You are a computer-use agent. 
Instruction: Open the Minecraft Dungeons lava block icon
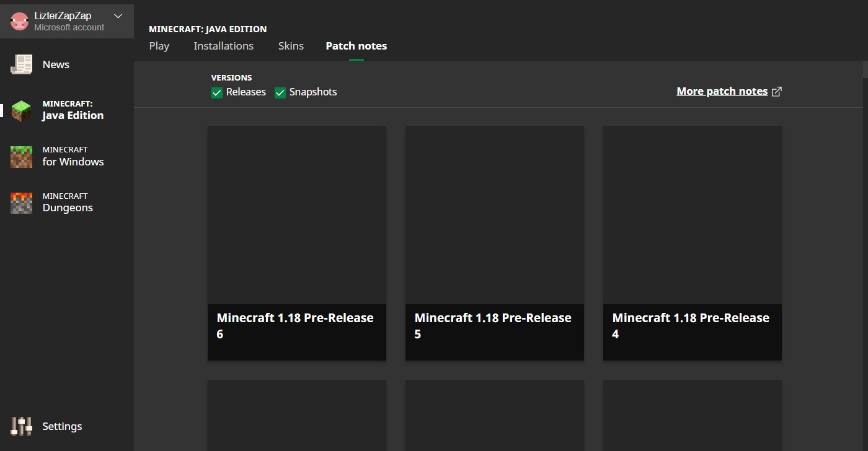(21, 203)
